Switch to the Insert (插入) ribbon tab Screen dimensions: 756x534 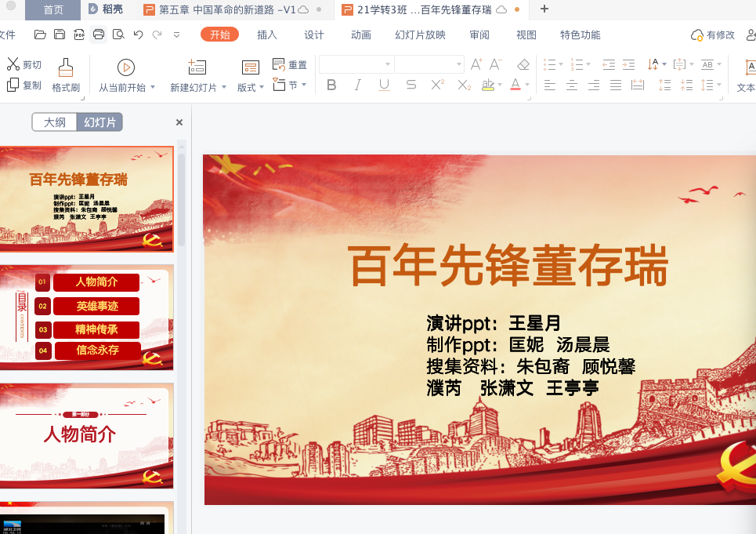point(267,35)
